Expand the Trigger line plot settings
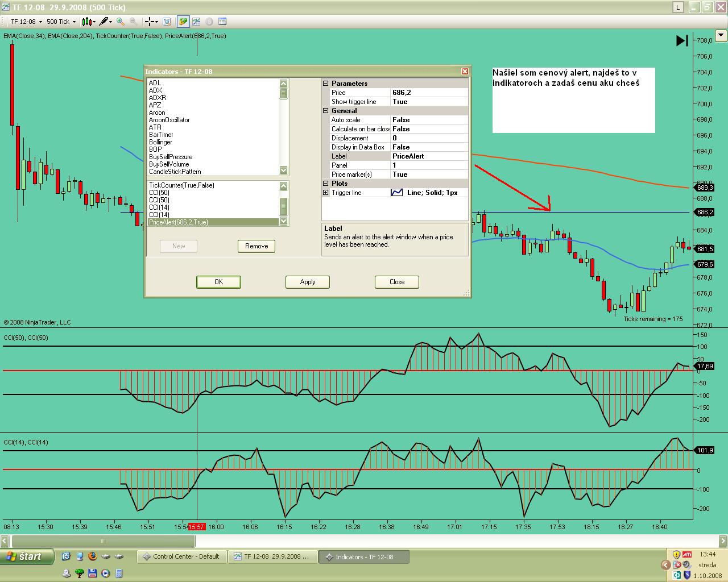 (x=326, y=193)
